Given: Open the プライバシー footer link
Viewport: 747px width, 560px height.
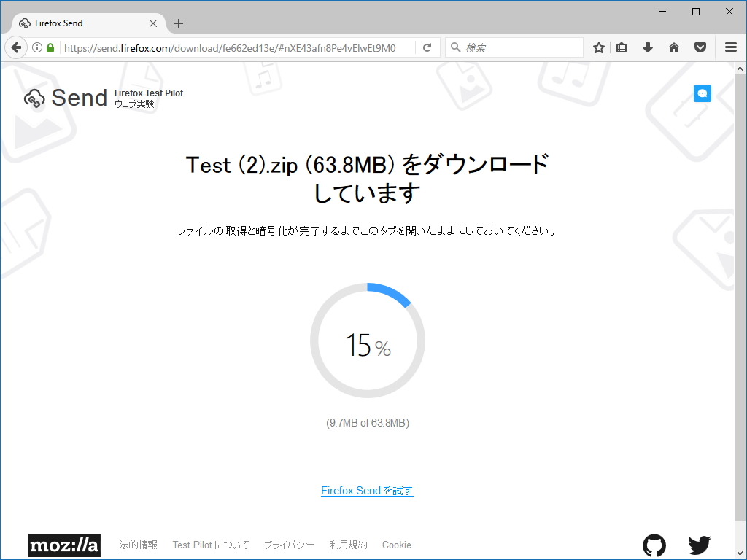Looking at the screenshot, I should pos(288,545).
